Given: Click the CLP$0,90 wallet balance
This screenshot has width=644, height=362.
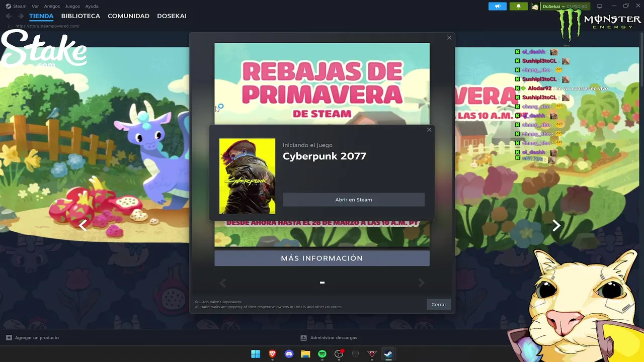Looking at the screenshot, I should click(577, 7).
